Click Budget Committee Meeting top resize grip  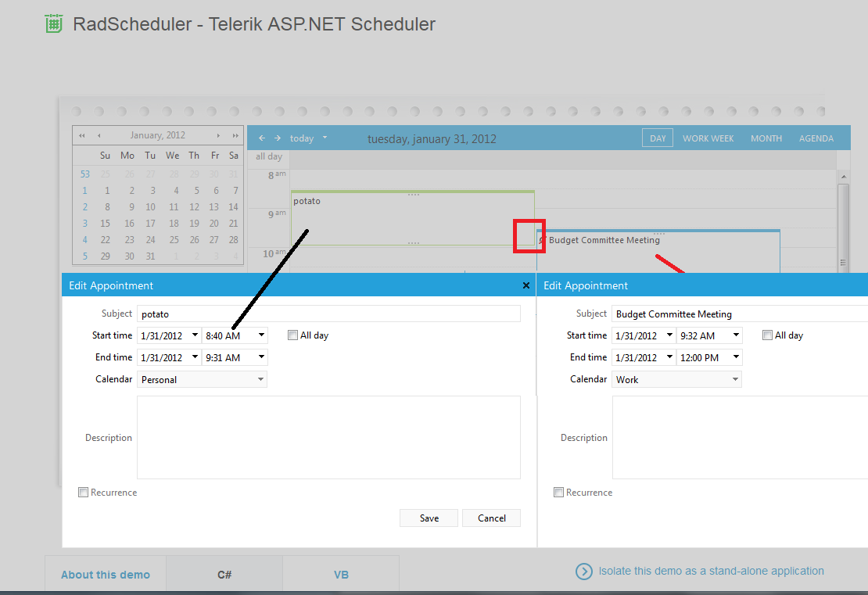click(658, 234)
